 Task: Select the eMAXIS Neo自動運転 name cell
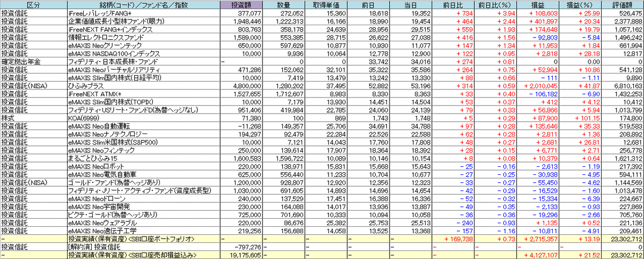tap(144, 126)
